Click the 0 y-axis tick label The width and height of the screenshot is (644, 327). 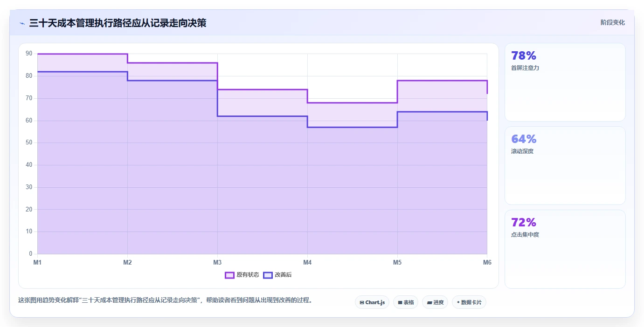click(31, 254)
